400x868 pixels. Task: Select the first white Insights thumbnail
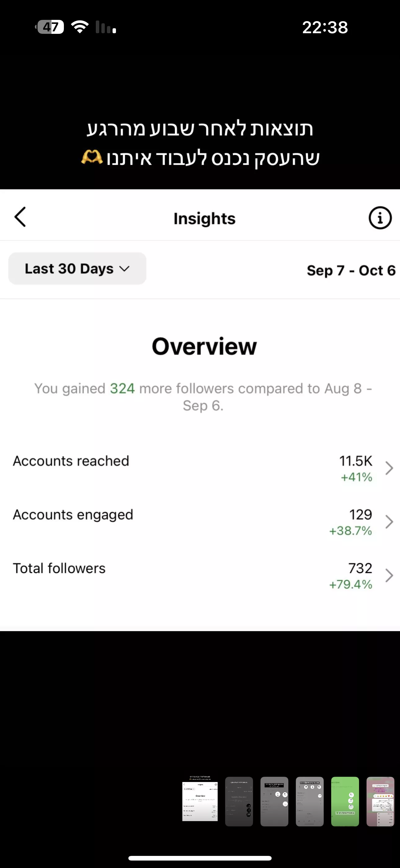pos(200,801)
